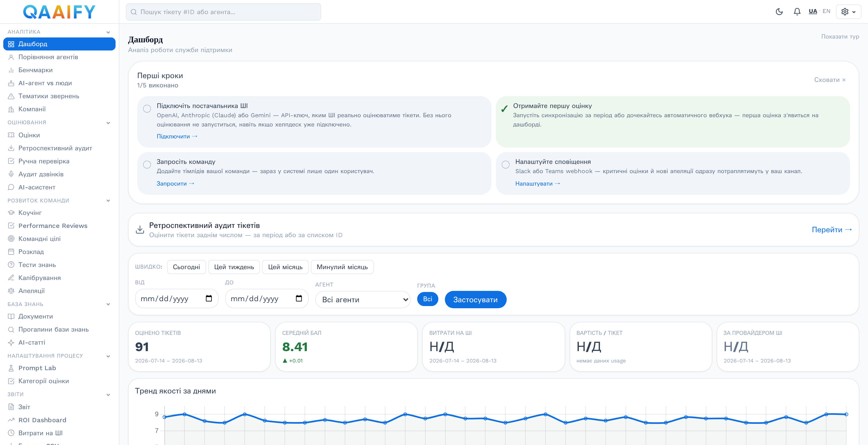Select the Всі group chip
Image resolution: width=868 pixels, height=445 pixels.
click(x=427, y=299)
